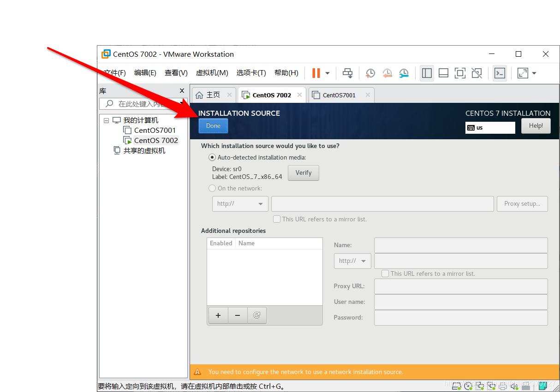The height and width of the screenshot is (392, 560).
Task: Close the CentOS 7002 tab
Action: pos(299,95)
